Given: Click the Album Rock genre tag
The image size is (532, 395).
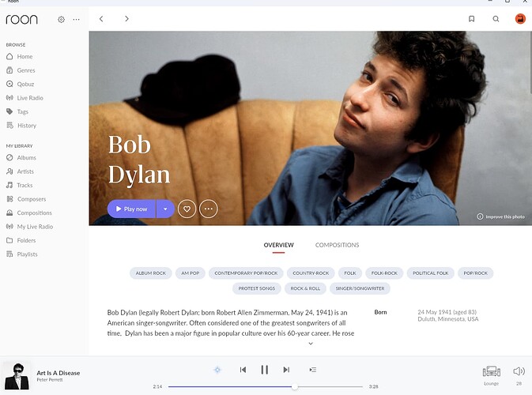Looking at the screenshot, I should click(151, 273).
